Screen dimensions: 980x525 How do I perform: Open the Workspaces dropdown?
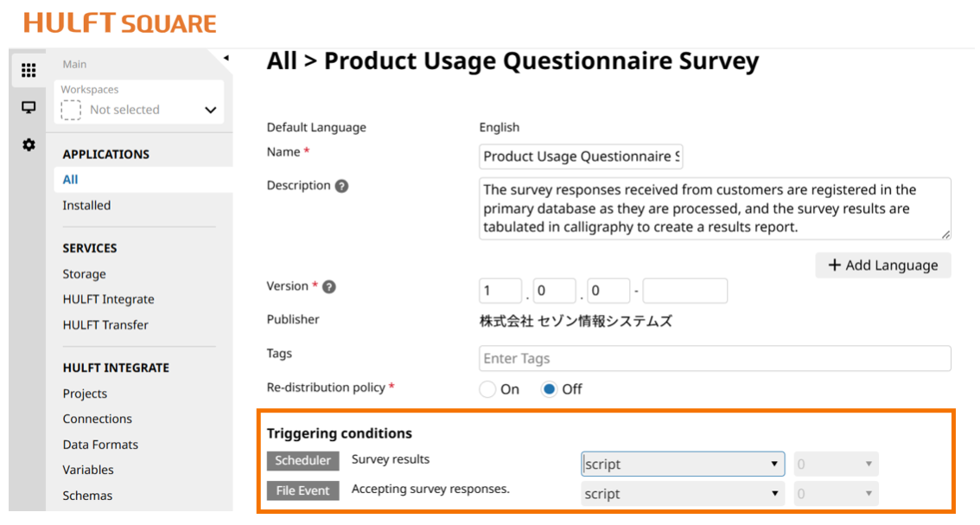pos(139,110)
